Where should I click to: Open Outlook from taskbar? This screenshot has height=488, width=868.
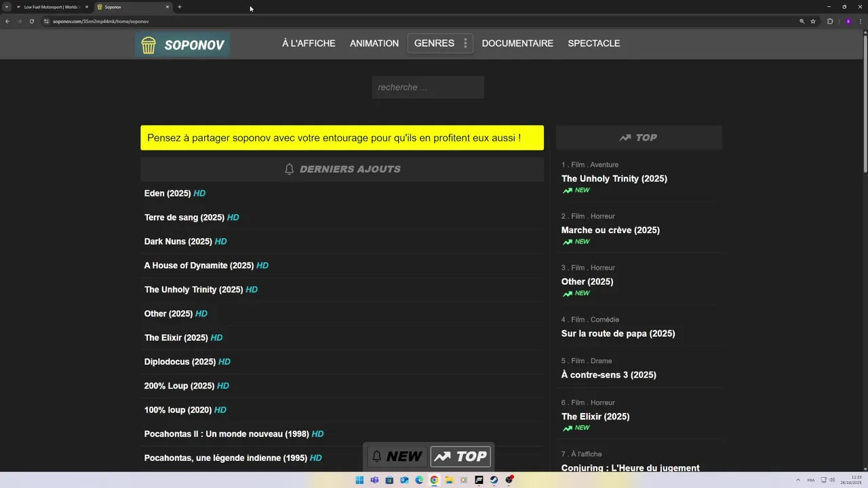tap(404, 480)
